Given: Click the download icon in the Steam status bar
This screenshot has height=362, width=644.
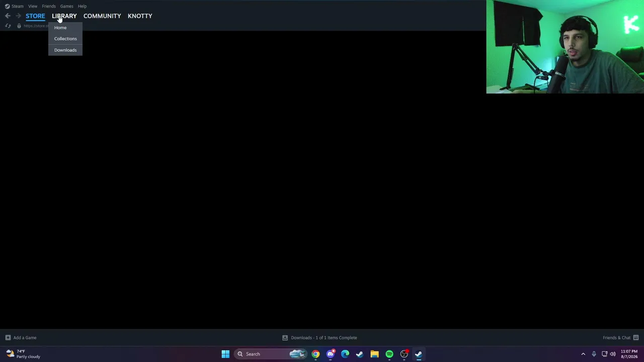Looking at the screenshot, I should 285,337.
